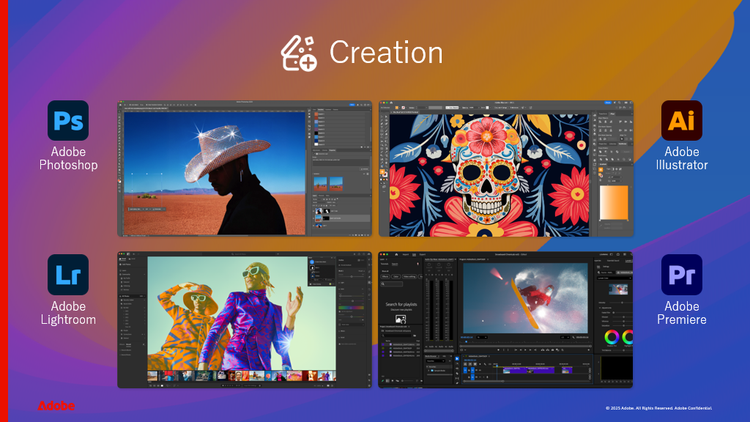Viewport: 750px width, 422px height.
Task: Click the Lightroom filmstrip at the bottom
Action: (x=240, y=377)
